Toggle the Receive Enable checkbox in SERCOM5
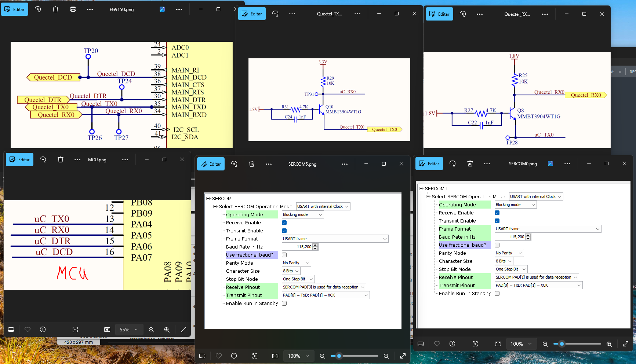This screenshot has height=364, width=636. pyautogui.click(x=284, y=223)
